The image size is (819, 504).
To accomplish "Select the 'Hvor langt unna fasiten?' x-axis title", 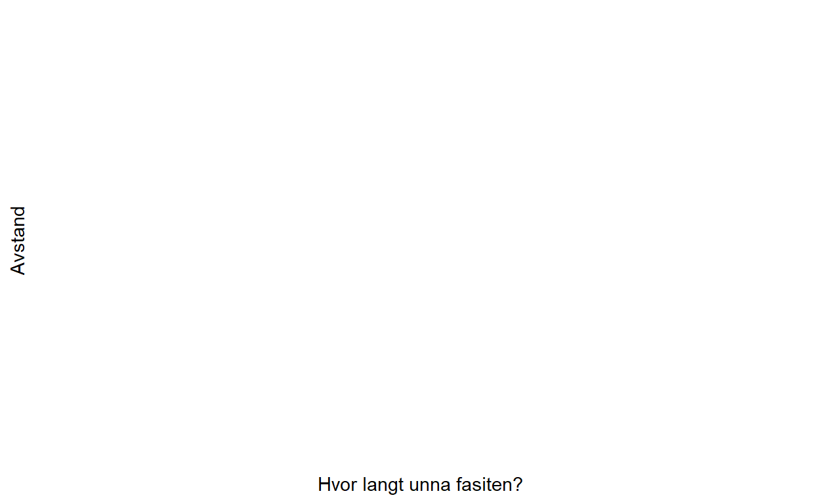I will [x=420, y=485].
